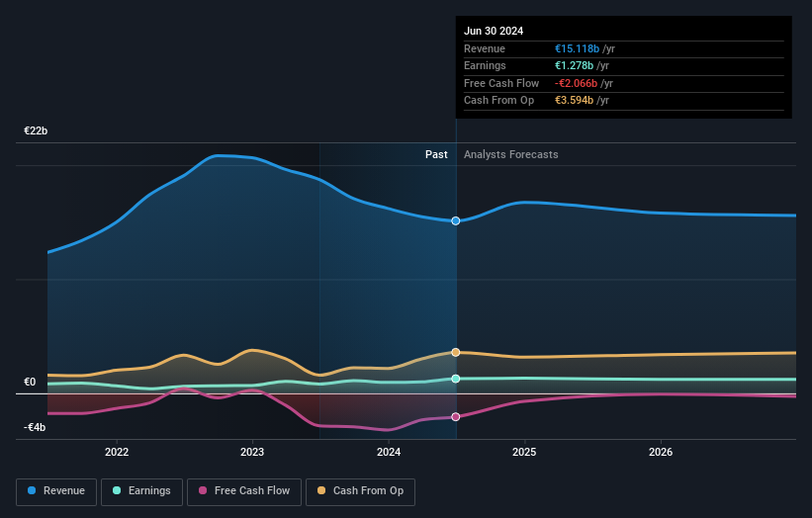This screenshot has width=812, height=518.
Task: Toggle the Revenue legend series
Action: click(56, 491)
